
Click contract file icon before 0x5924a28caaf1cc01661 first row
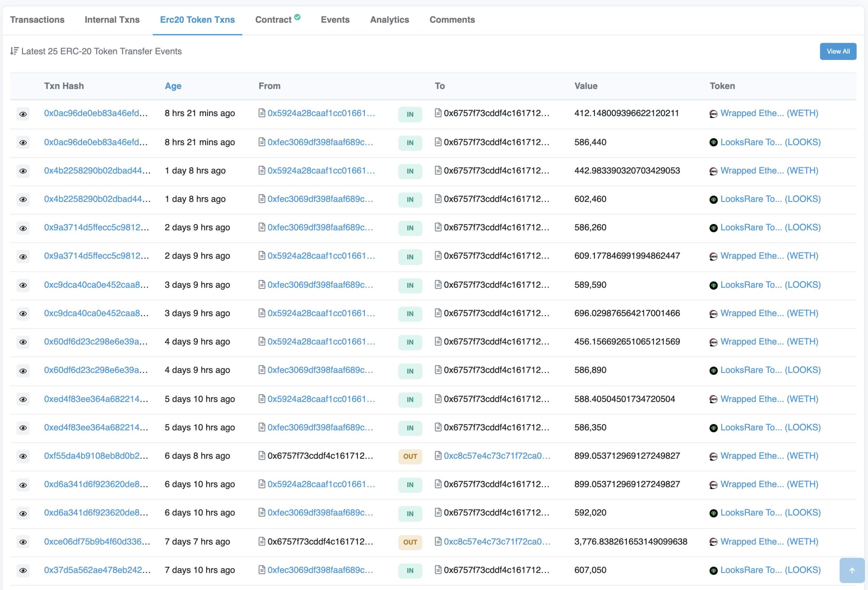[x=262, y=113]
